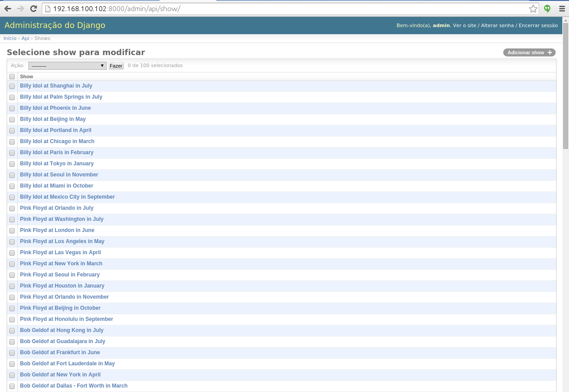Screen dimensions: 569x392
Task: Open Pink Floyd at Houston in January
Action: (62, 286)
